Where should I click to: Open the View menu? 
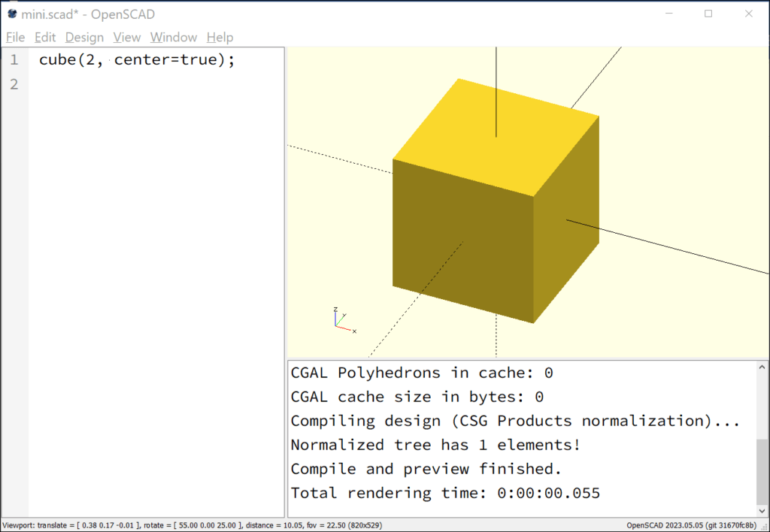(126, 38)
